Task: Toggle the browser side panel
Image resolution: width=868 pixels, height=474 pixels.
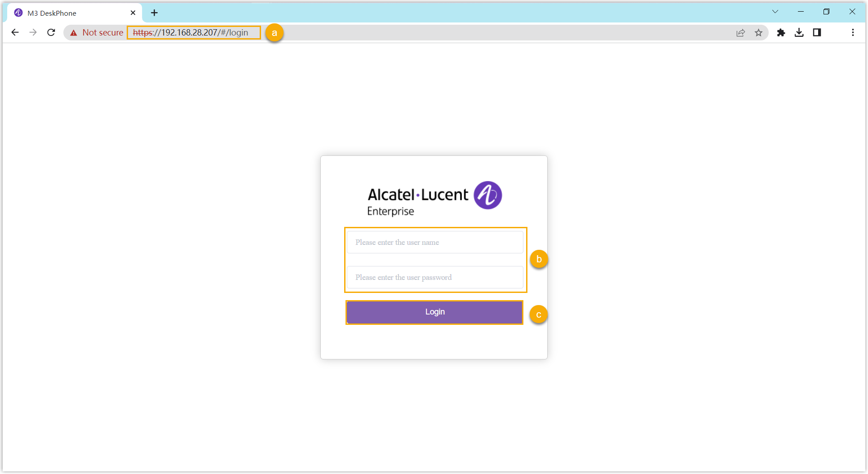Action: [x=817, y=32]
